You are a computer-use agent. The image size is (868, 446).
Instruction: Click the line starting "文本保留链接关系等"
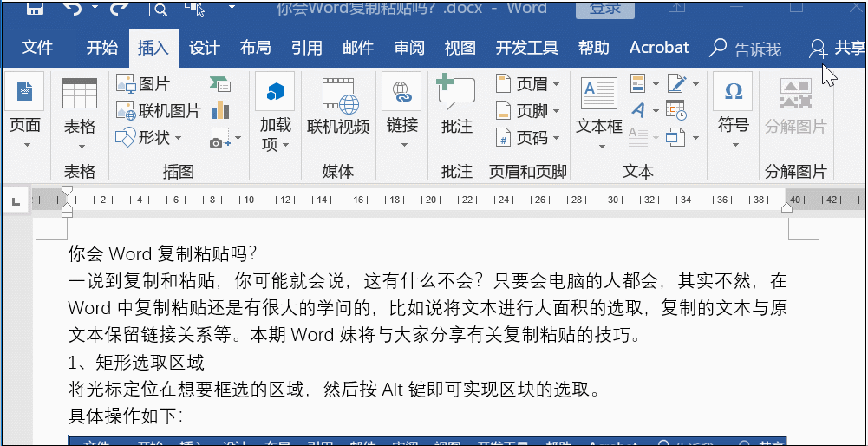tap(355, 335)
